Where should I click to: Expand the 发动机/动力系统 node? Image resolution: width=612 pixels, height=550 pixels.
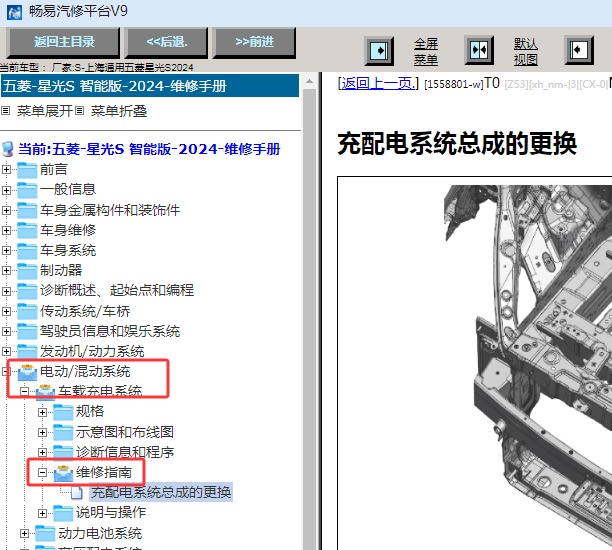[6, 352]
